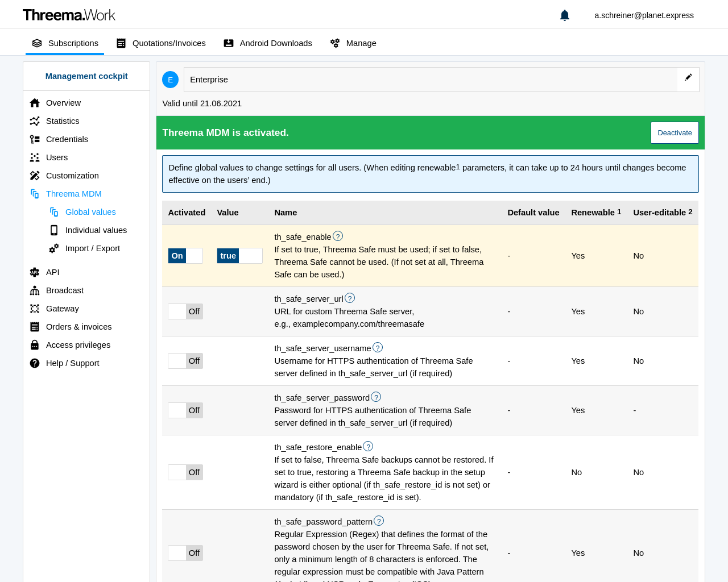The width and height of the screenshot is (728, 582).
Task: Click the Activated column header
Action: click(187, 213)
